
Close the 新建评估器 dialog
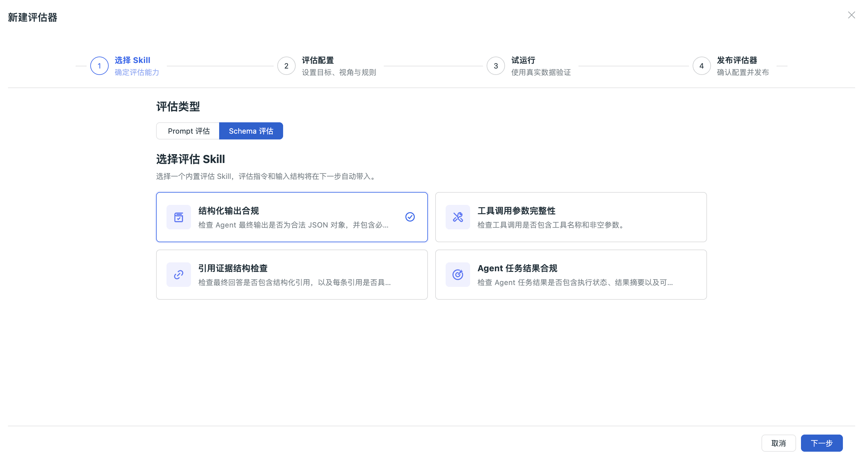click(851, 15)
